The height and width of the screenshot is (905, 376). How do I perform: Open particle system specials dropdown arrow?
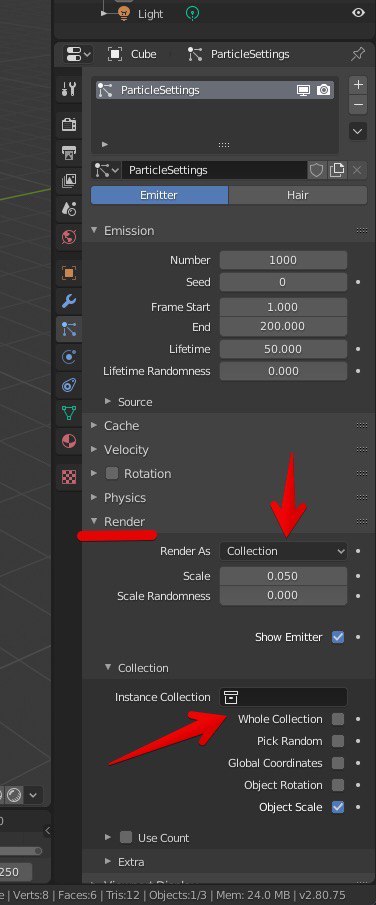click(x=358, y=131)
